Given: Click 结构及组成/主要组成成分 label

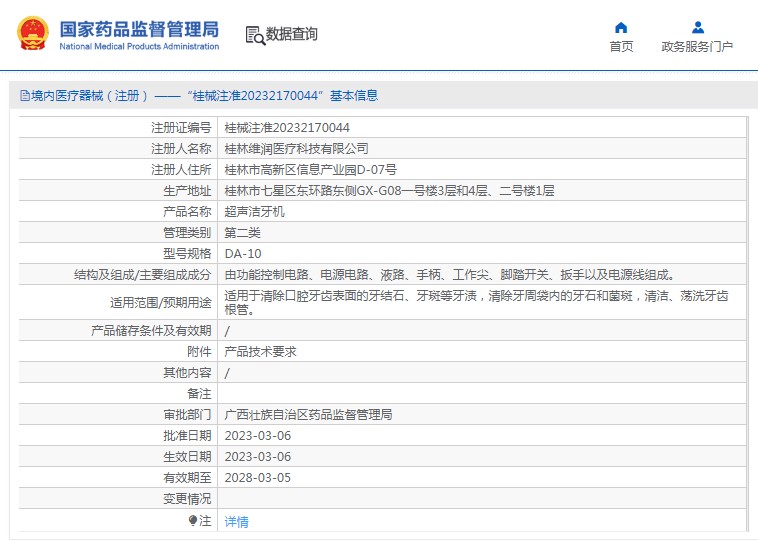Looking at the screenshot, I should click(143, 275).
